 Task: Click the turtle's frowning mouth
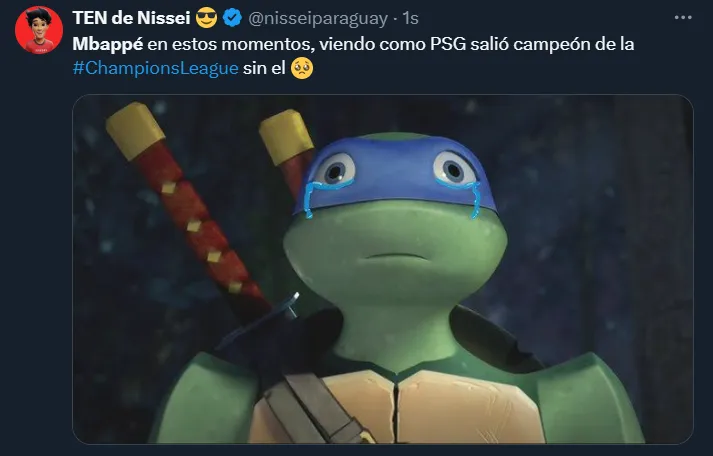click(397, 257)
